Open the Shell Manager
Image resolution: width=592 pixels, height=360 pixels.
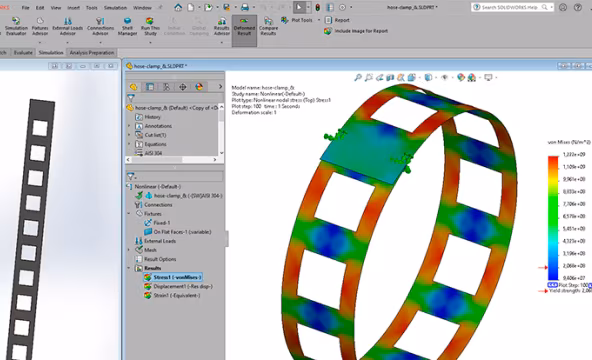[x=127, y=26]
